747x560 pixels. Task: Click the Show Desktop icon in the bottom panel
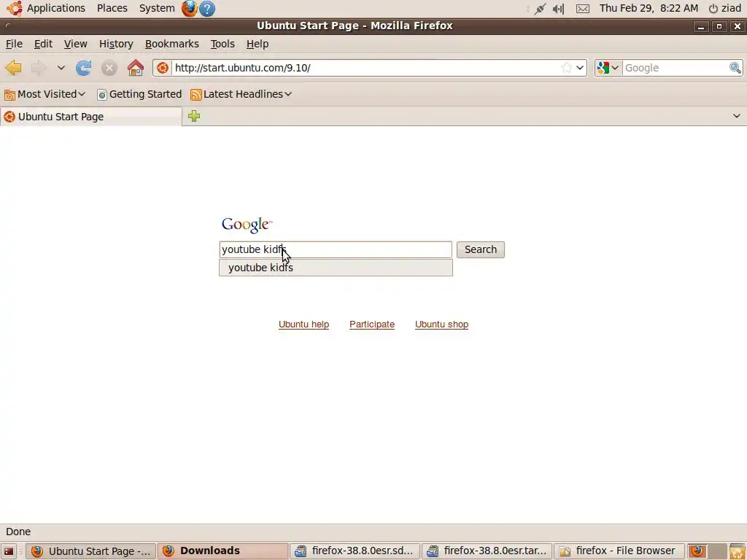tap(9, 551)
